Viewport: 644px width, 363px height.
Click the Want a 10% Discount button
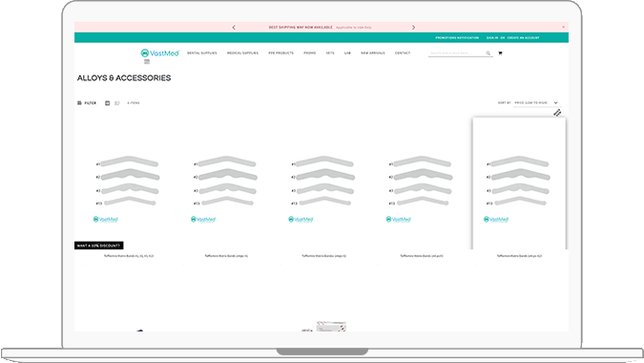pos(99,246)
